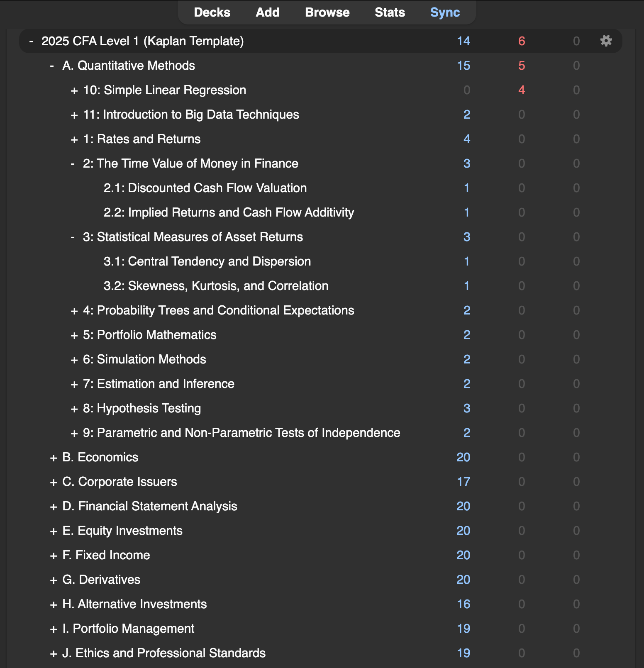644x668 pixels.
Task: Open 5: Portfolio Mathematics deck
Action: pyautogui.click(x=150, y=335)
